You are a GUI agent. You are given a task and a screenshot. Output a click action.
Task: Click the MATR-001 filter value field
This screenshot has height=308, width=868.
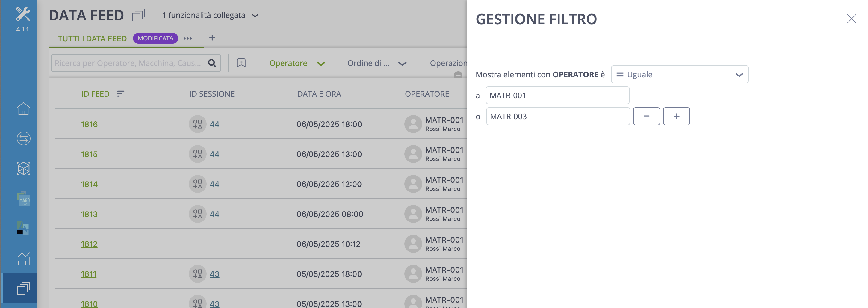click(557, 95)
